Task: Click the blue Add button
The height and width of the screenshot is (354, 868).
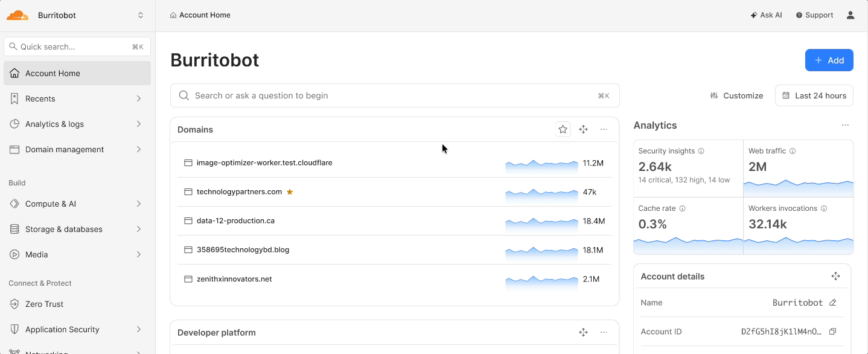Action: (x=829, y=60)
